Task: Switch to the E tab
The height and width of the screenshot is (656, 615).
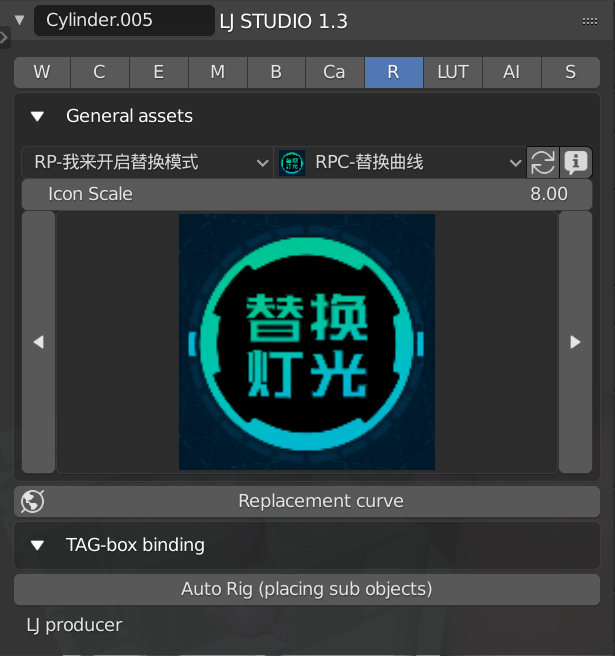Action: [x=159, y=72]
